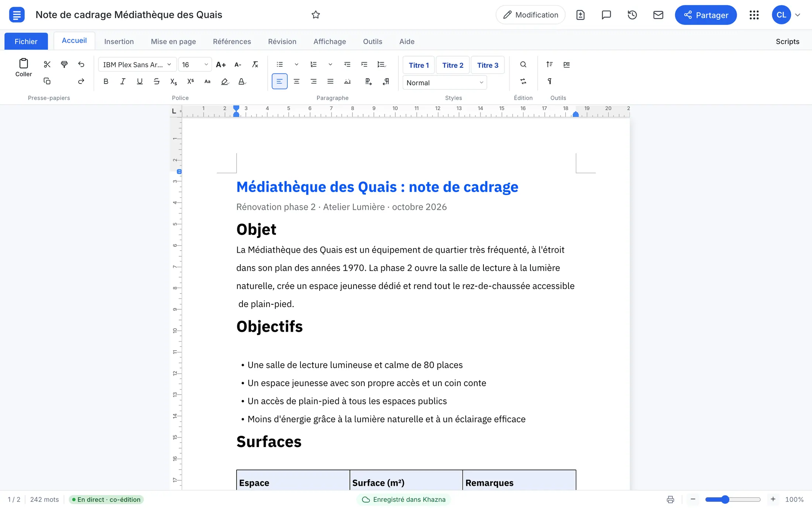The image size is (812, 508).
Task: Switch to the Insertion tab
Action: [x=119, y=41]
